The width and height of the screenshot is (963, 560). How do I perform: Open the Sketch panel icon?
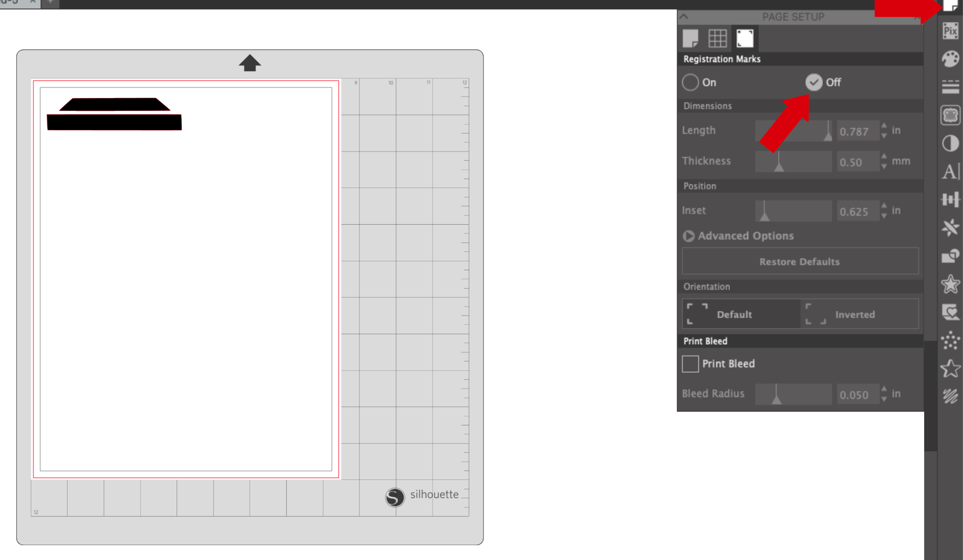(950, 396)
